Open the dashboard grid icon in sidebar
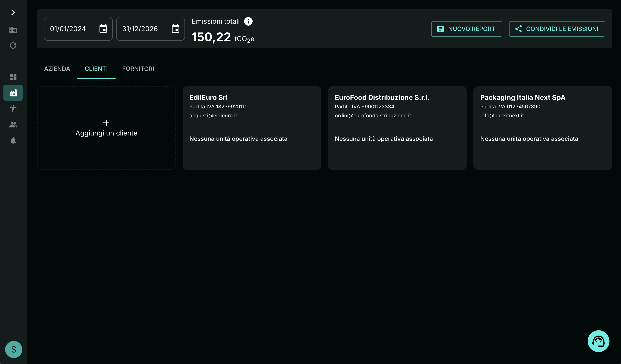Screen dimensions: 621x364 (13, 77)
